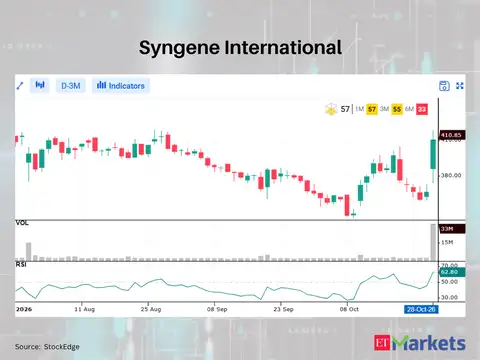
Task: Click the Source: StockEdge text
Action: coord(47,347)
